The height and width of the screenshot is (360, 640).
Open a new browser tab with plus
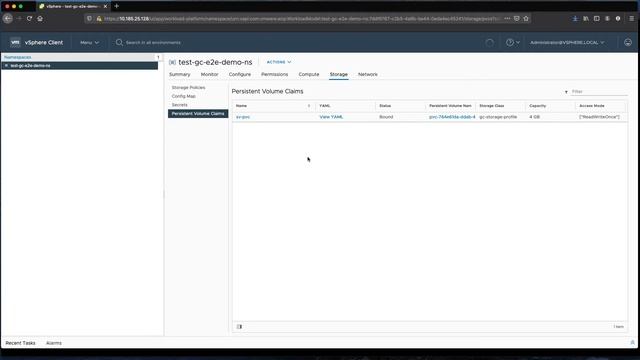click(116, 6)
